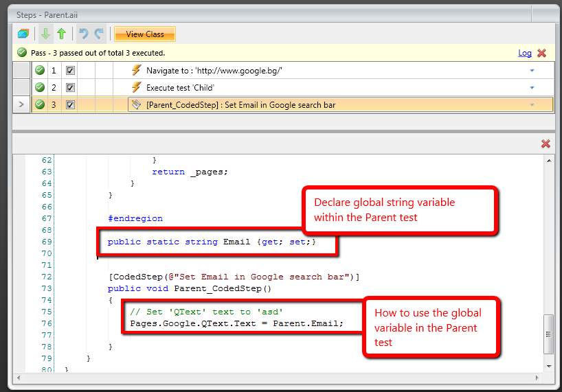
Task: Click line number 72 in gutter
Action: click(47, 277)
